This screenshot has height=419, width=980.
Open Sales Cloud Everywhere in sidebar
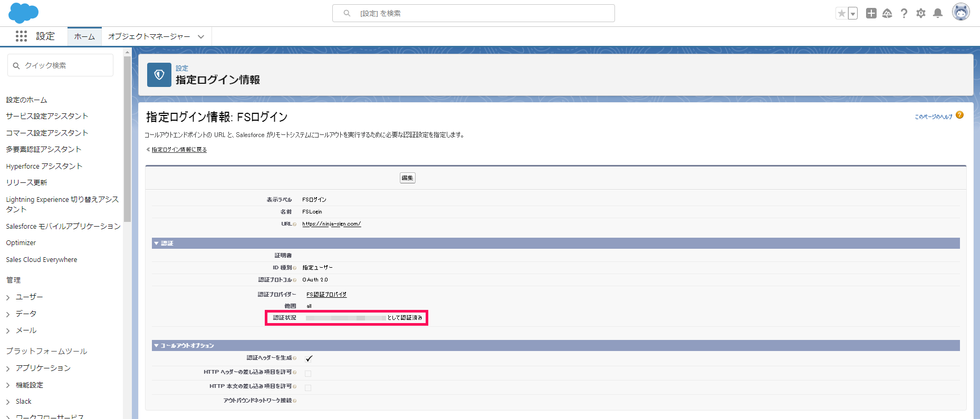pos(42,259)
